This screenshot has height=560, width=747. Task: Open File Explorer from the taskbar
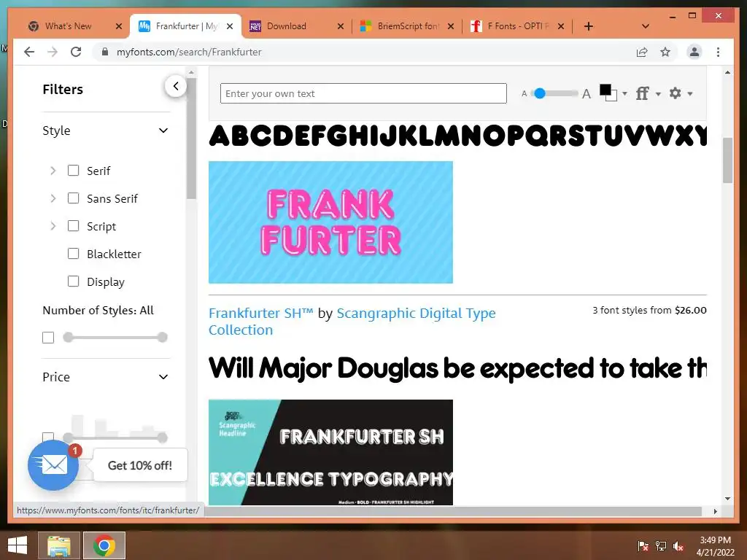(x=58, y=545)
